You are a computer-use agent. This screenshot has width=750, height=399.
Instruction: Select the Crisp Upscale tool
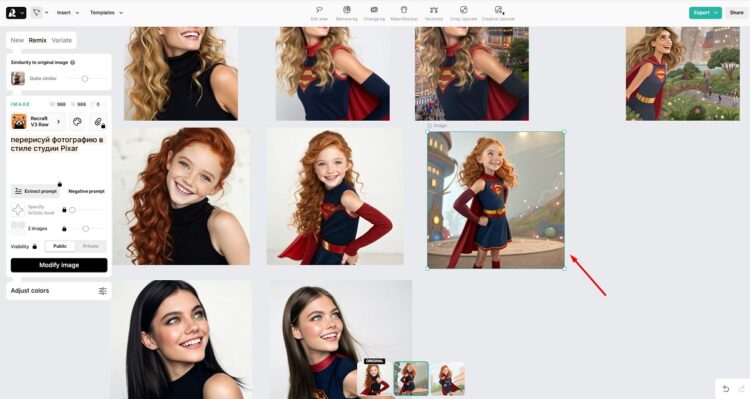coord(463,13)
